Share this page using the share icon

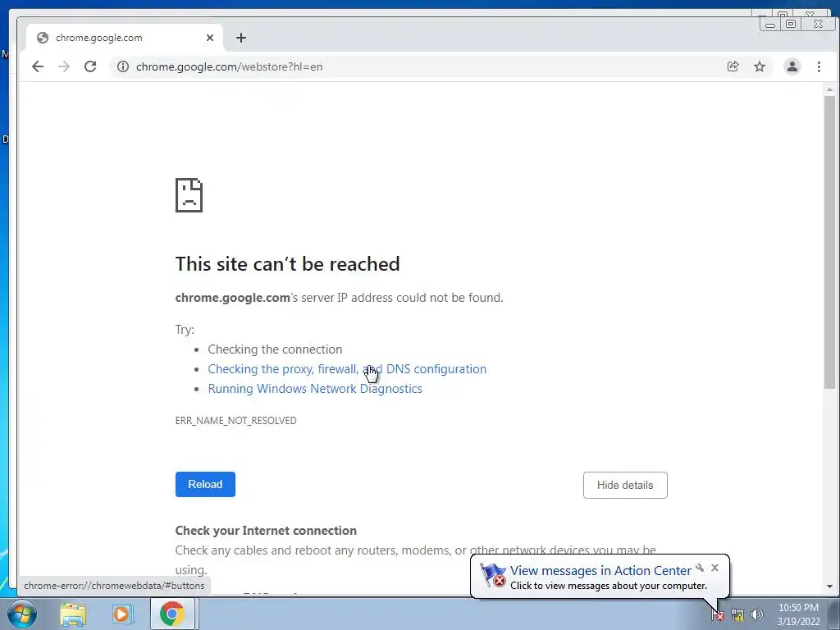(x=733, y=66)
